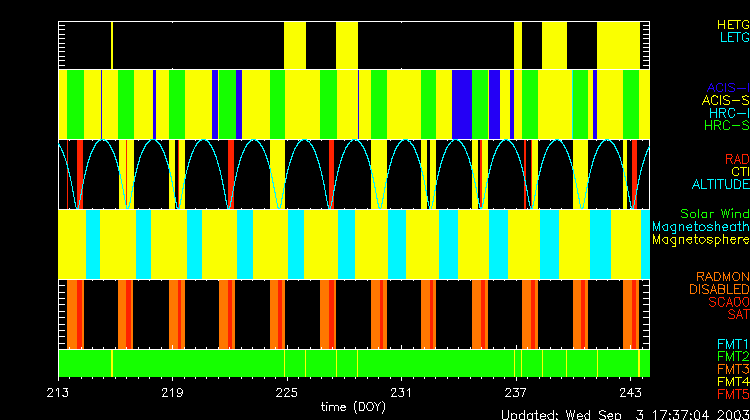Screen dimensions: 750x420
Task: Click the Updated timestamp text
Action: click(x=625, y=415)
